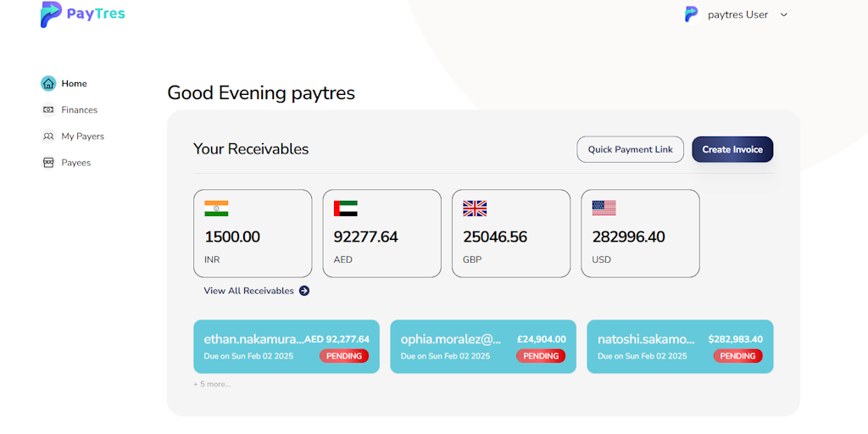
Task: Click the India flag icon
Action: click(x=216, y=209)
